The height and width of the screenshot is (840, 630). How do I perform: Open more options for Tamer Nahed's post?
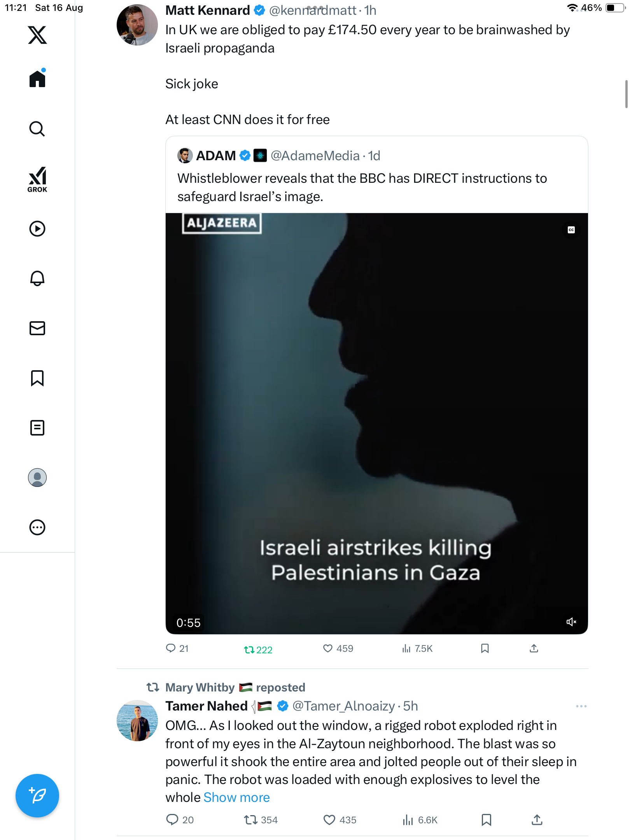pyautogui.click(x=581, y=706)
